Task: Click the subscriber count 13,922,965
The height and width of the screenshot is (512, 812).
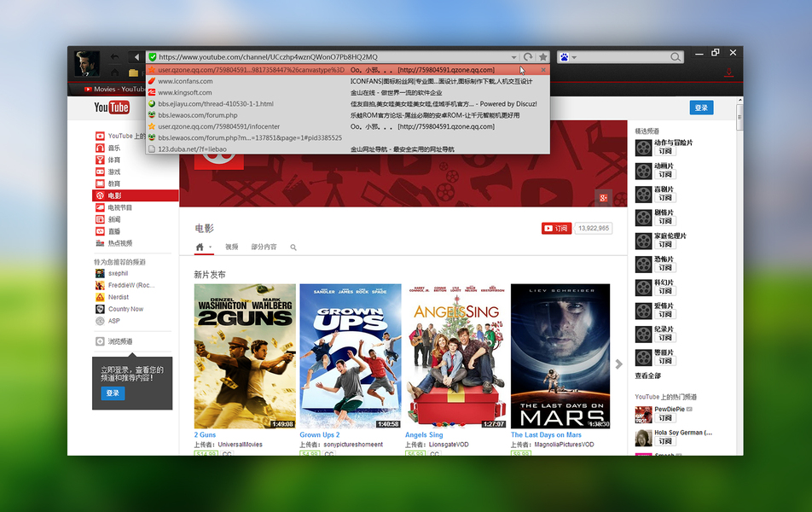Action: [594, 228]
